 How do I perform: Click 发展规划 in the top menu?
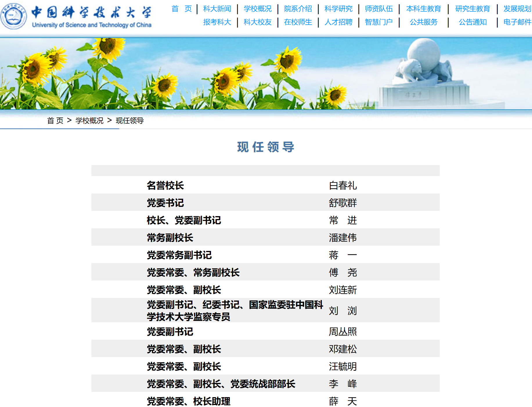pyautogui.click(x=517, y=9)
